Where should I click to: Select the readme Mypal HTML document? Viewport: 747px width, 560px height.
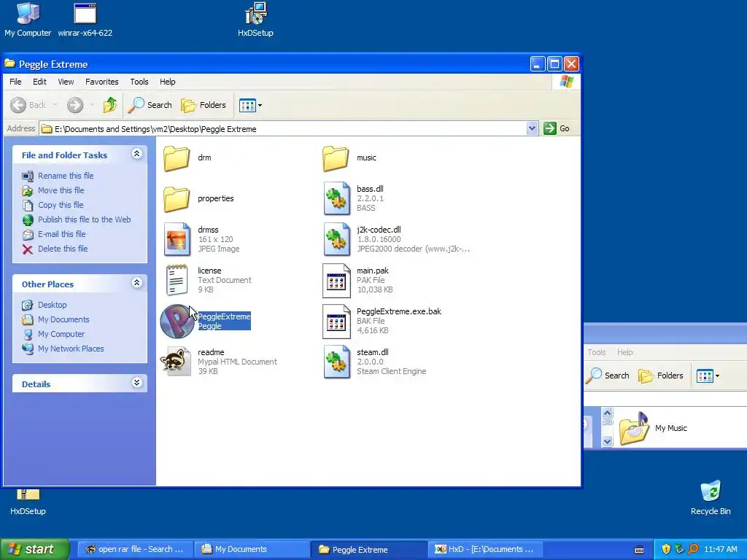tap(175, 362)
